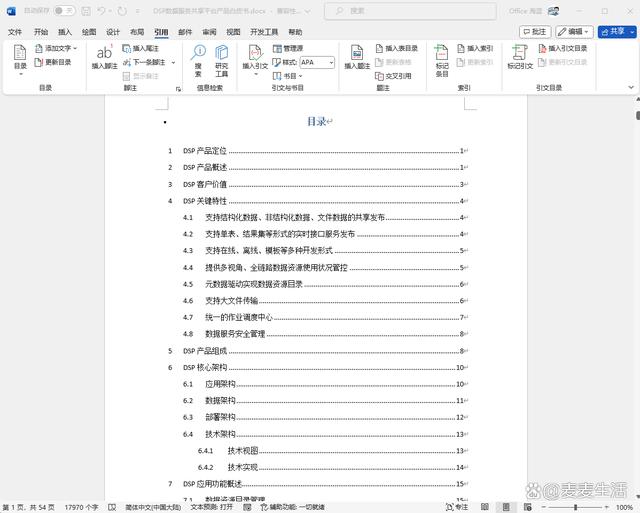Click 更新目录 in the ribbon

tap(53, 62)
